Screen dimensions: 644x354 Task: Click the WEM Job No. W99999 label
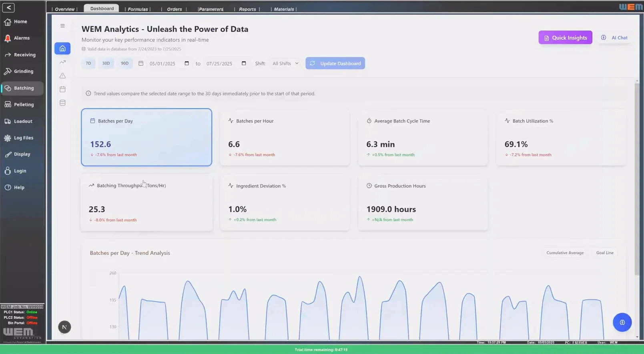point(22,307)
